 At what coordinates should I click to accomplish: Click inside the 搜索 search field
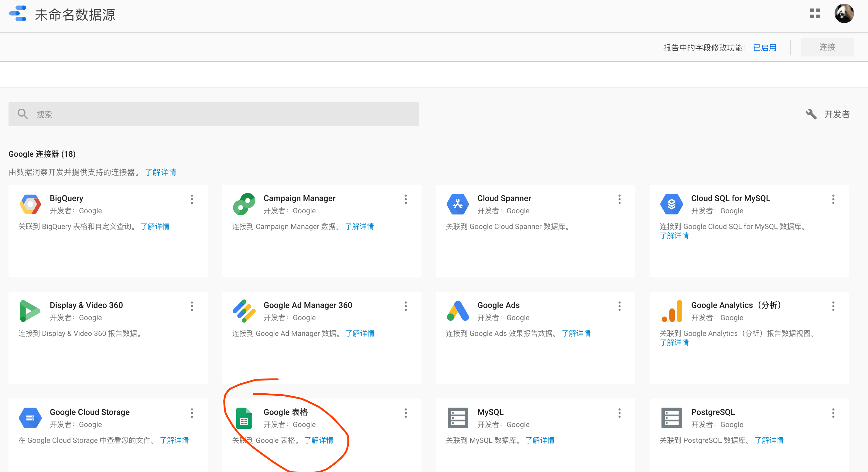click(135, 114)
